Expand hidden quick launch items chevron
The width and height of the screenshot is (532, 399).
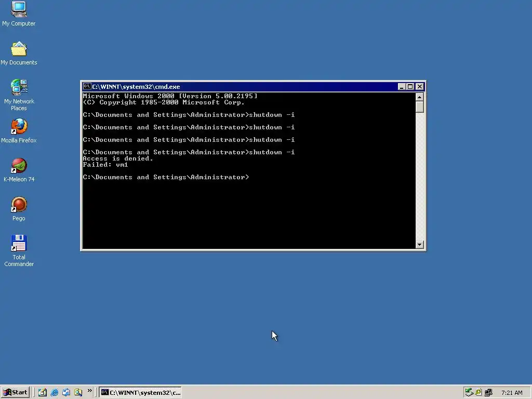pyautogui.click(x=89, y=391)
